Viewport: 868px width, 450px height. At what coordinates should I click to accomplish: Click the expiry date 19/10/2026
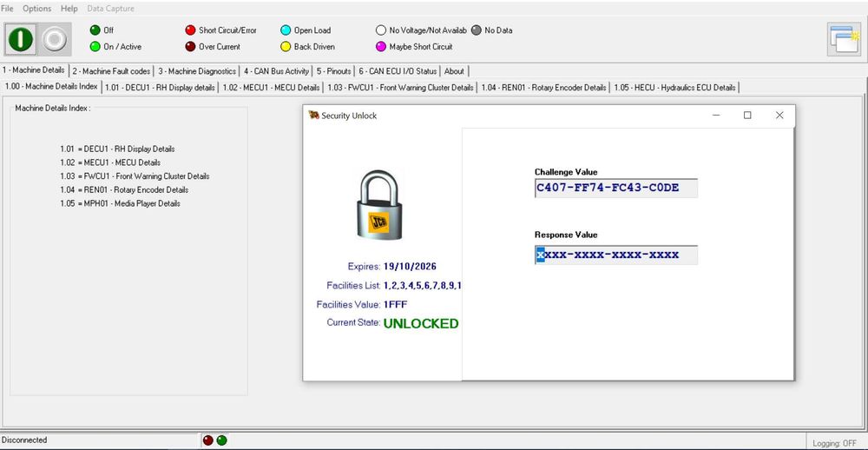[410, 267]
